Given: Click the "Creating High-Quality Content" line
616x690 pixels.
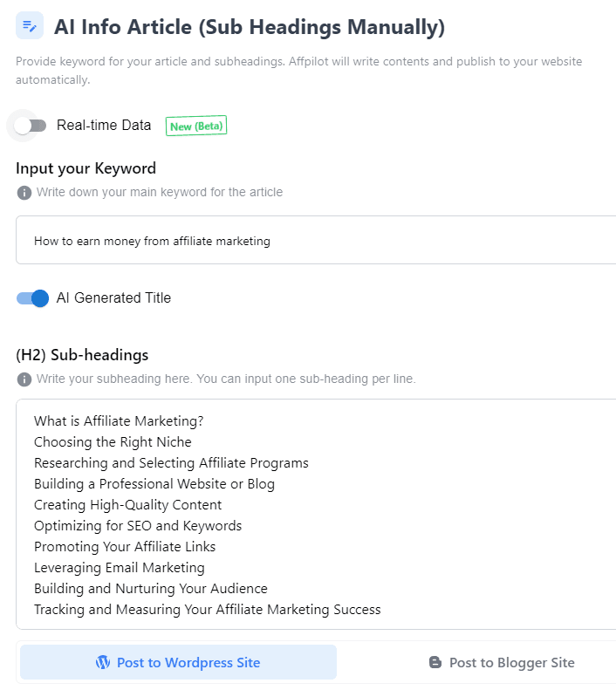Looking at the screenshot, I should (x=128, y=505).
